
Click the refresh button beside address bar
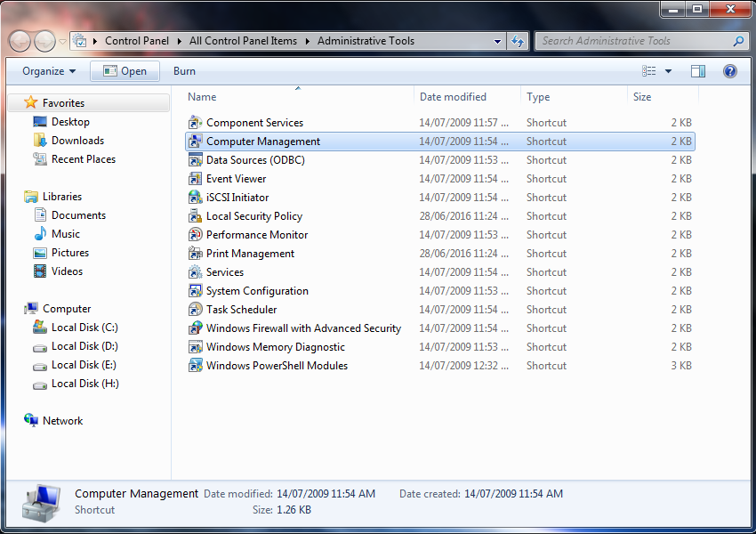[518, 42]
